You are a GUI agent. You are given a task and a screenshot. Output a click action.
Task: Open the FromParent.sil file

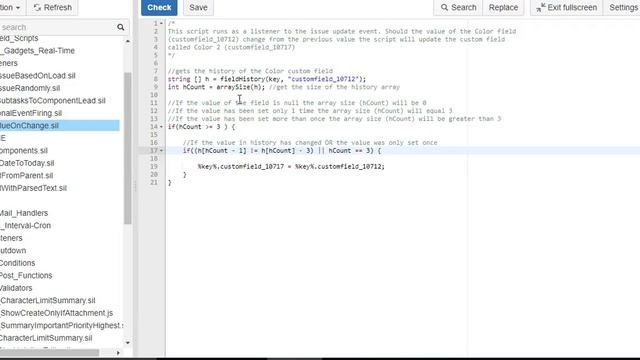pos(27,176)
